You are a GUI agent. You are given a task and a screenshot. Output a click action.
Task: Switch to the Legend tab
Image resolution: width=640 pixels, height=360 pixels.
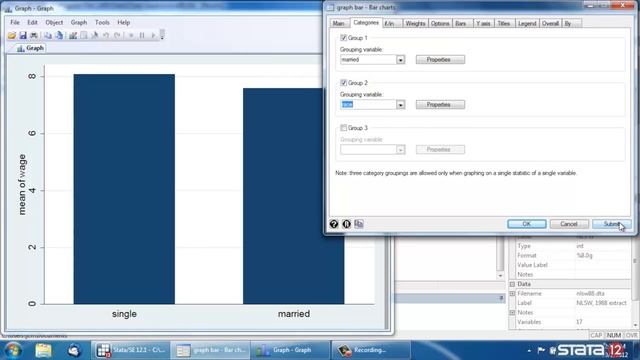click(x=527, y=24)
